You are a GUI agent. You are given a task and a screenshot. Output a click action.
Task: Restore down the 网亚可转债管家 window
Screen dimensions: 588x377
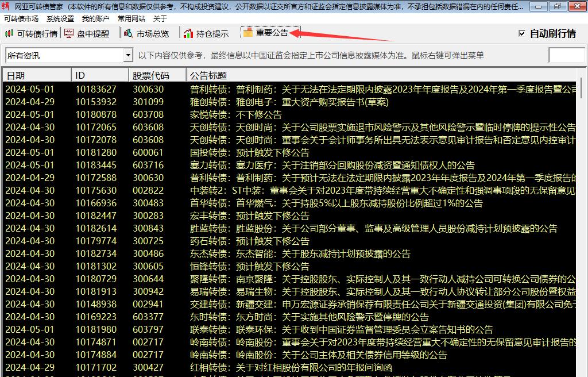click(x=557, y=6)
